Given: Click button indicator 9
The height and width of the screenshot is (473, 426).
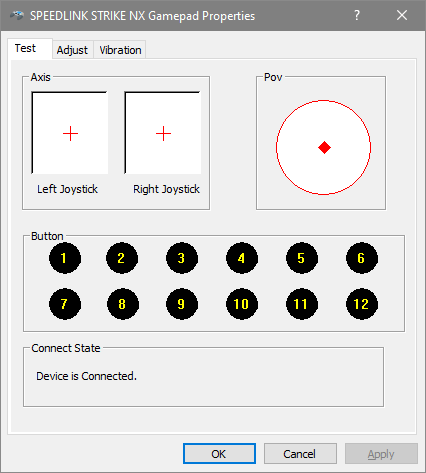Looking at the screenshot, I should tap(182, 304).
